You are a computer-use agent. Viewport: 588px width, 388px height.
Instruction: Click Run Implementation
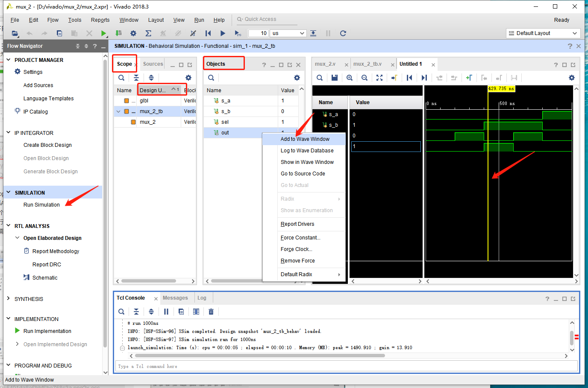coord(47,331)
